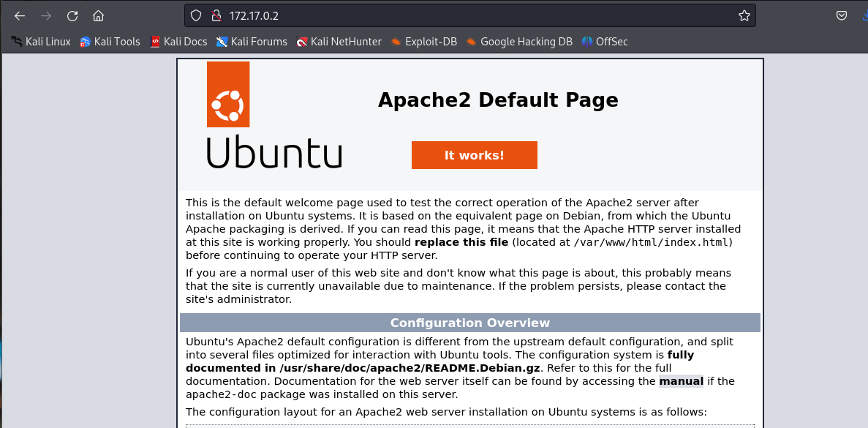Go to the browser home page

pos(99,15)
